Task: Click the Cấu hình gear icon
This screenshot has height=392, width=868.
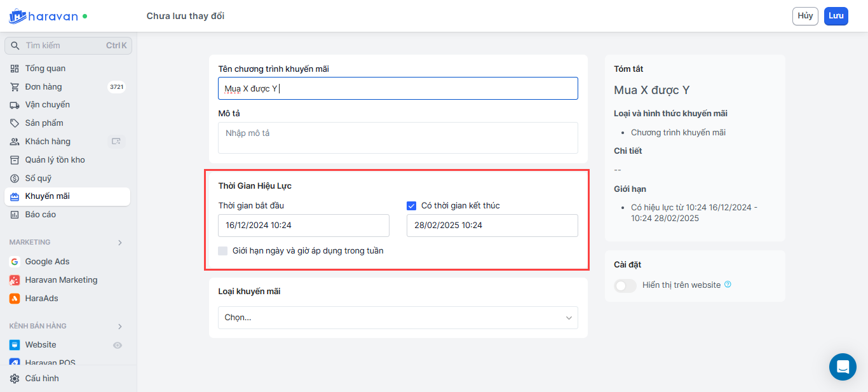Action: 15,379
